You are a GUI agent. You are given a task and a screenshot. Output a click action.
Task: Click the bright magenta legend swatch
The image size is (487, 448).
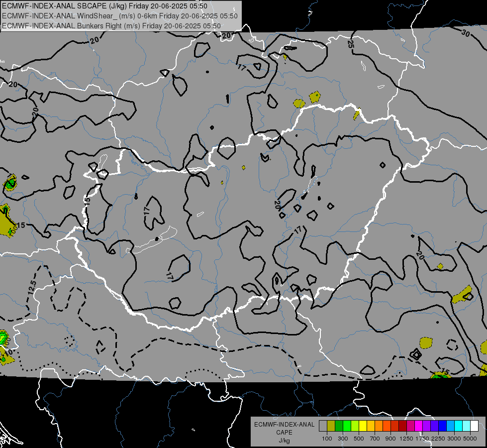coord(419,426)
